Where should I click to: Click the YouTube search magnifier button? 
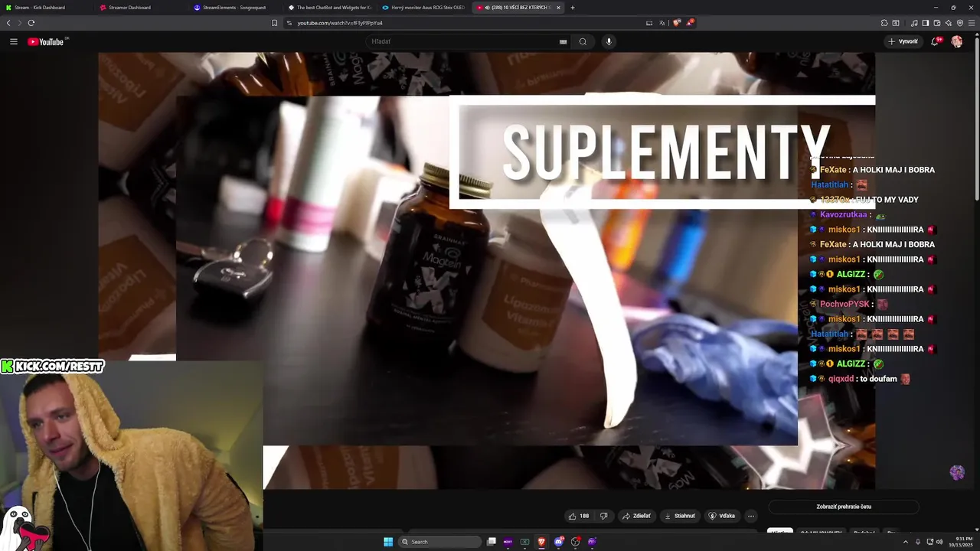pyautogui.click(x=583, y=41)
